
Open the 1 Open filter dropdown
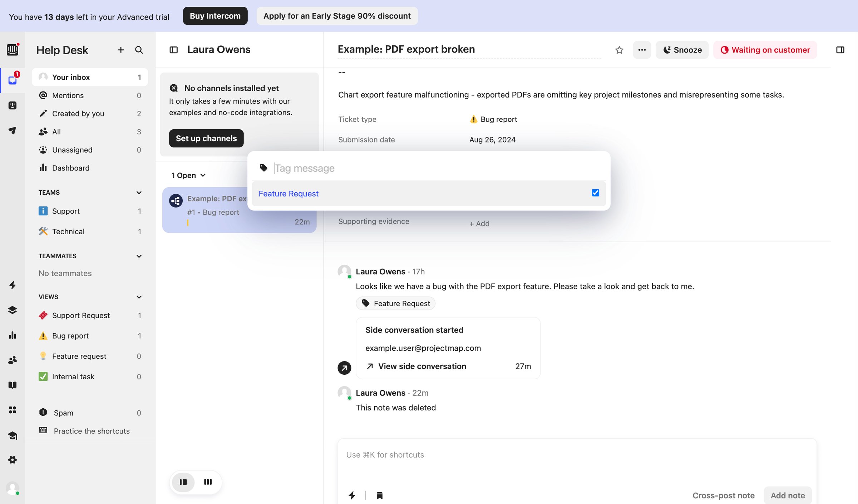[188, 175]
